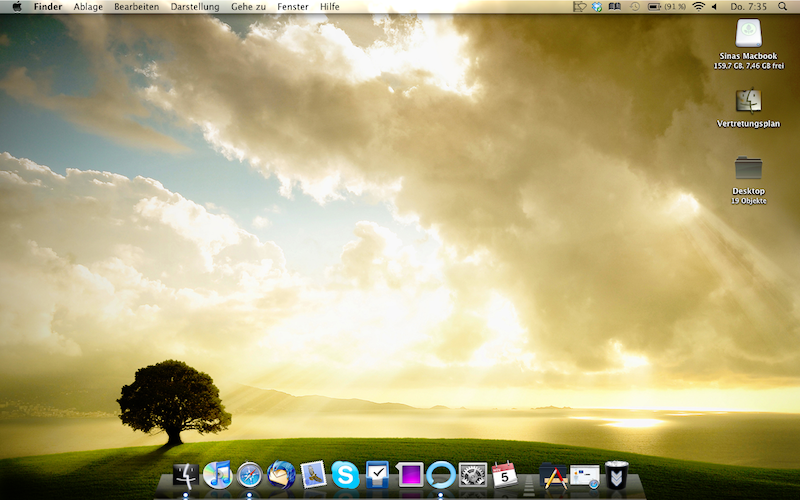The height and width of the screenshot is (500, 800).
Task: Open the Trash in the Dock
Action: (x=617, y=475)
